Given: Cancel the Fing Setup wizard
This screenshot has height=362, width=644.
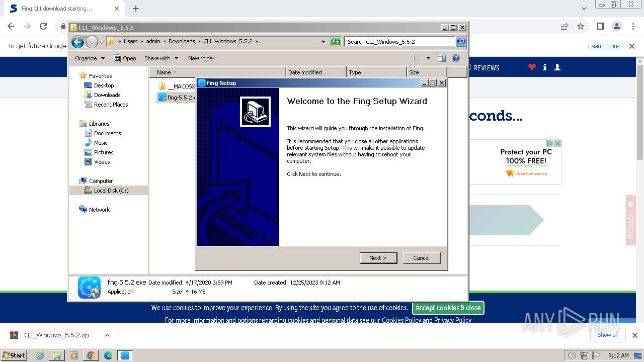Looking at the screenshot, I should coord(421,258).
